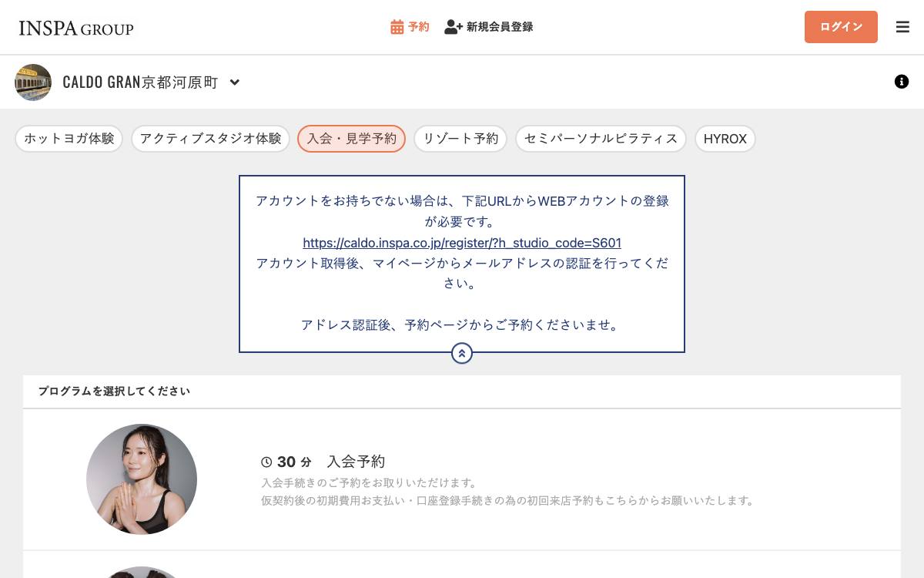Open 新規会員登録 registration page
This screenshot has width=924, height=578.
489,27
